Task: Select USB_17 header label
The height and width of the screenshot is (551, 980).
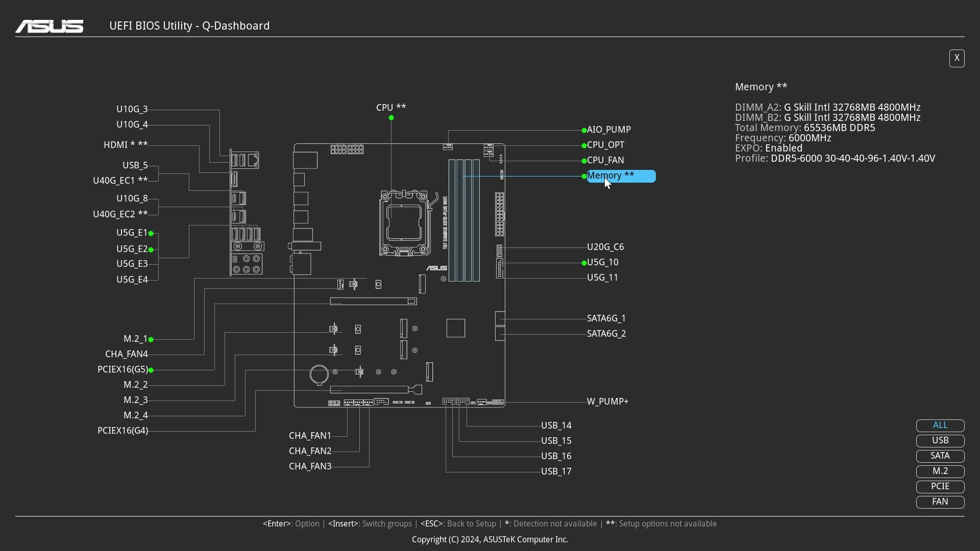Action: [x=556, y=471]
